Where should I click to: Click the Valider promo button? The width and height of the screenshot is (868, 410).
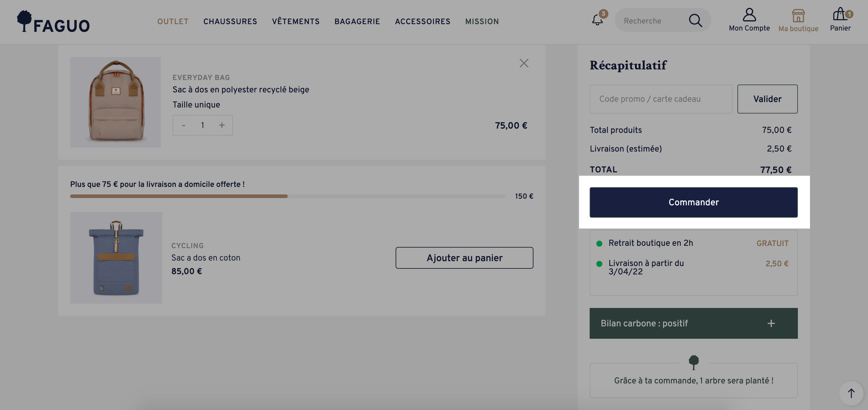pos(767,99)
